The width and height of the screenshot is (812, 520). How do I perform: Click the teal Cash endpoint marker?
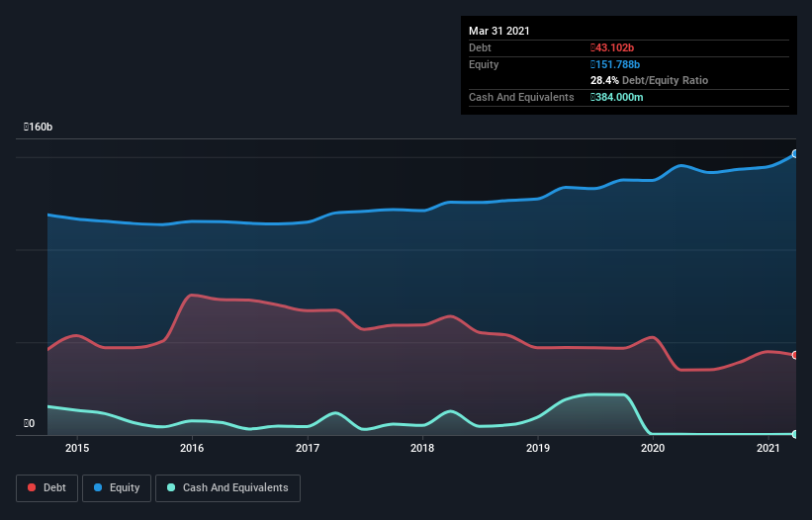click(x=795, y=434)
